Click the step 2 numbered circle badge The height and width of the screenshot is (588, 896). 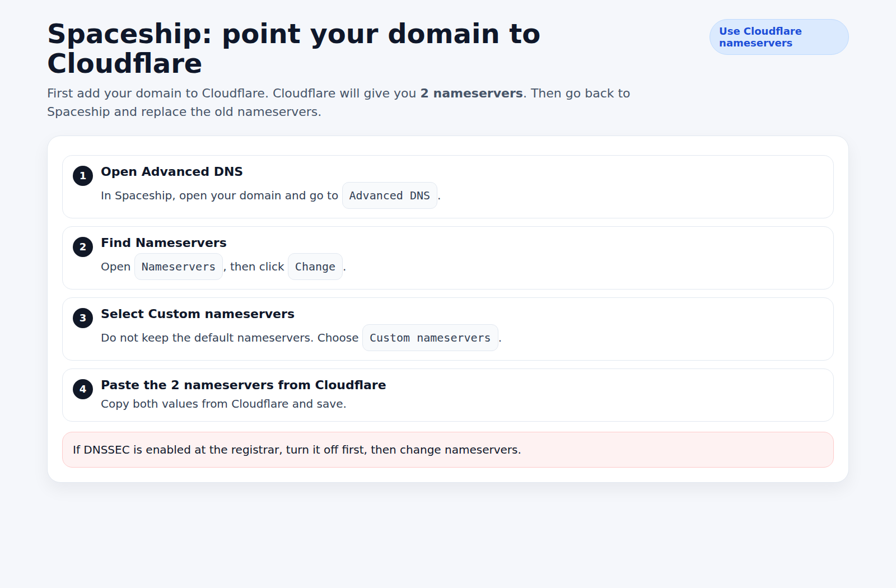[x=82, y=246]
